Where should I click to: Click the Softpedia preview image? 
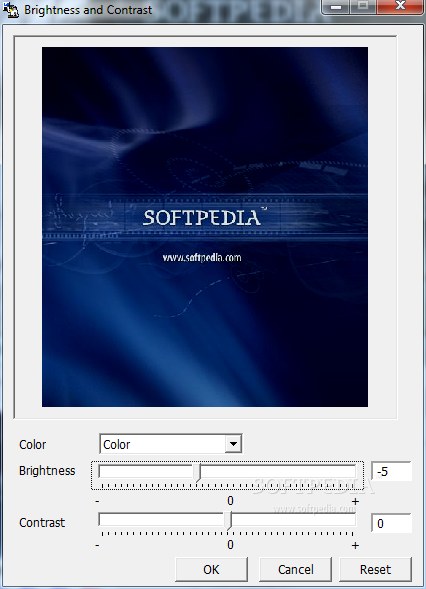(205, 227)
